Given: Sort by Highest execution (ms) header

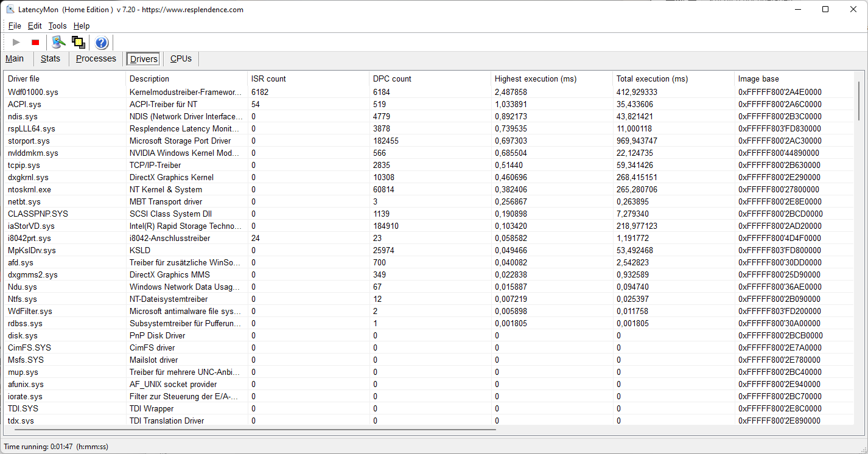Looking at the screenshot, I should [x=551, y=79].
